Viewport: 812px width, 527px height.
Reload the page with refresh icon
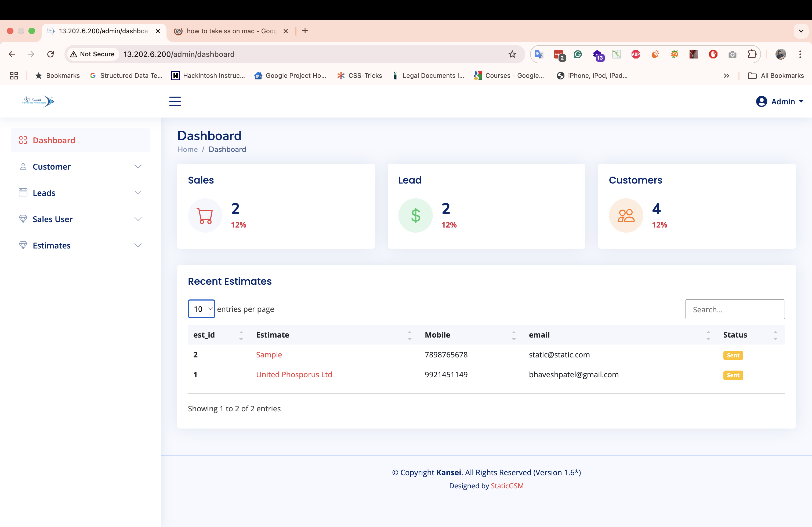click(50, 54)
